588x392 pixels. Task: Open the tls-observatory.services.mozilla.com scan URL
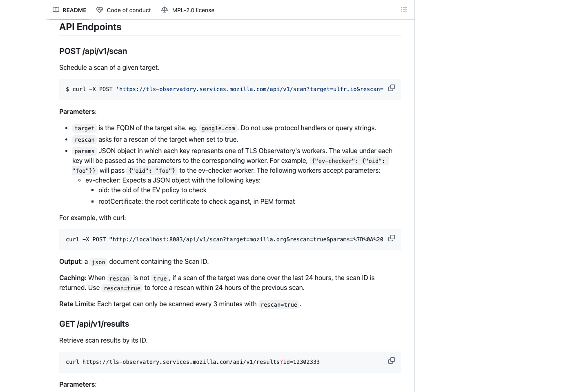click(249, 89)
